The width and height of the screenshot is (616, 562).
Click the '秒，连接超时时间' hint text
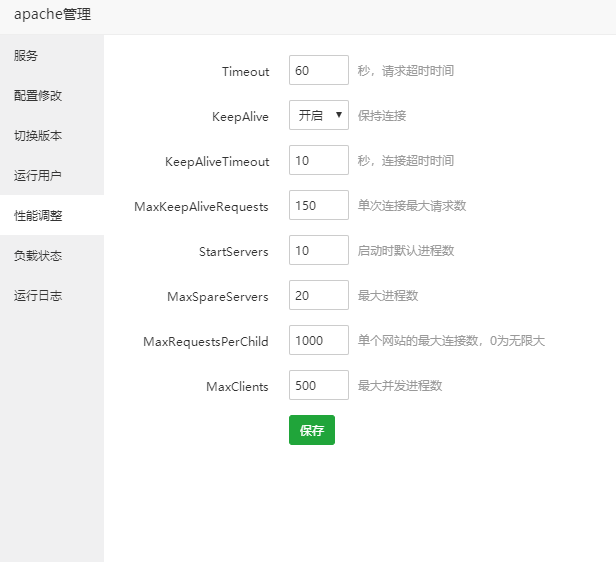point(406,161)
